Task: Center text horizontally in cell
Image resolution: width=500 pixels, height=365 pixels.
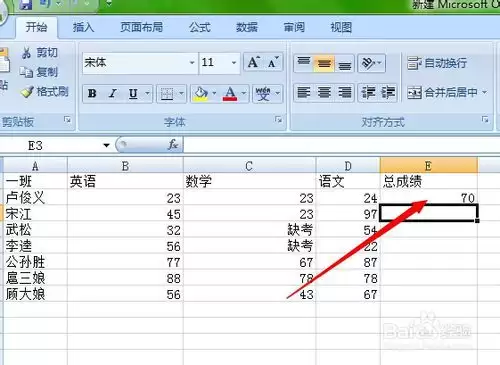Action: [x=324, y=93]
